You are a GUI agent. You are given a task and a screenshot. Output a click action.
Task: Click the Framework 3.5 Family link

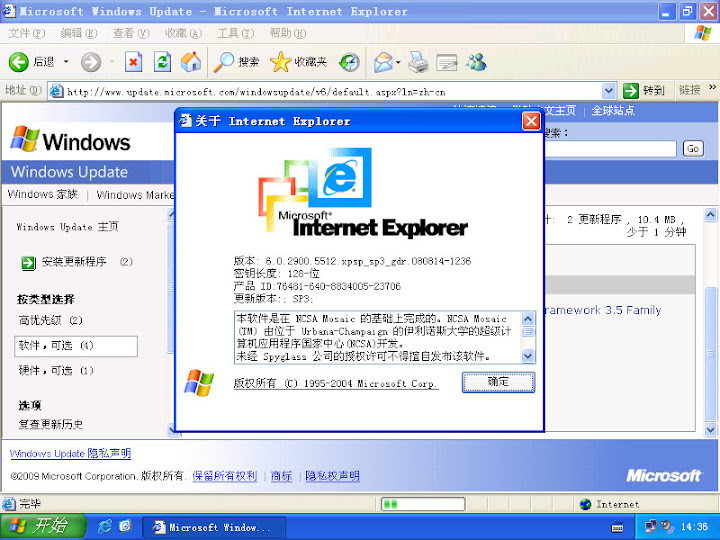602,310
